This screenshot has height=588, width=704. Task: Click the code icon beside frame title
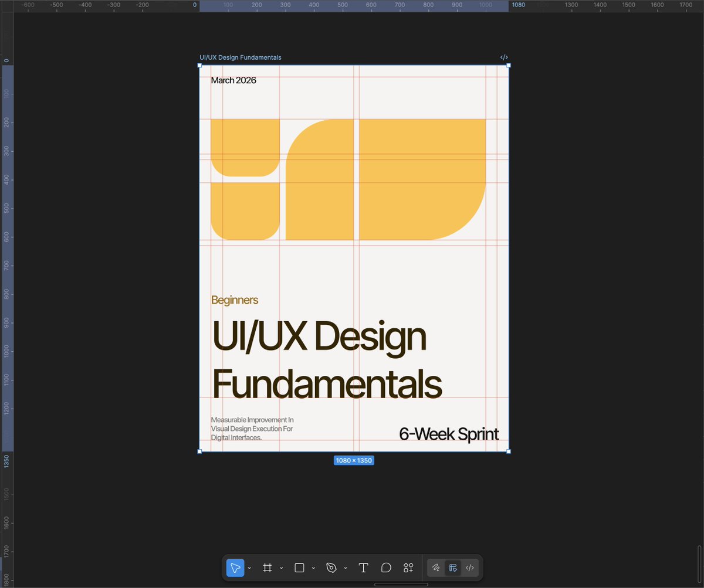[x=504, y=57]
